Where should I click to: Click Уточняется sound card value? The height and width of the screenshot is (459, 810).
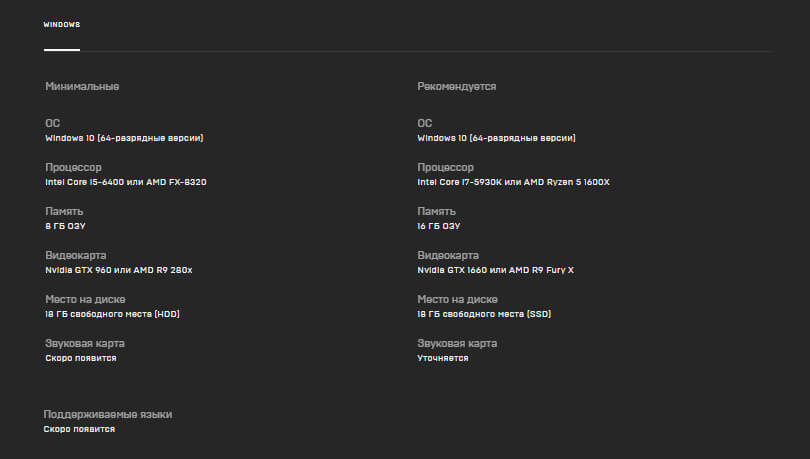(x=443, y=358)
